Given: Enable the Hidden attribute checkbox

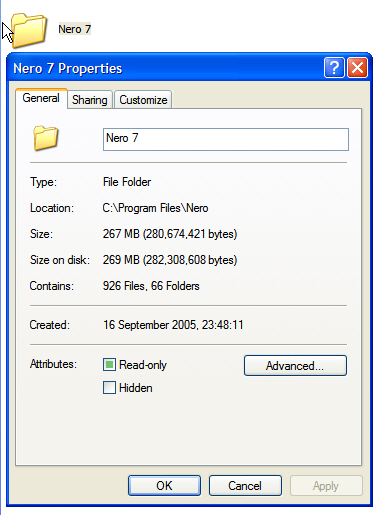Looking at the screenshot, I should [x=109, y=388].
